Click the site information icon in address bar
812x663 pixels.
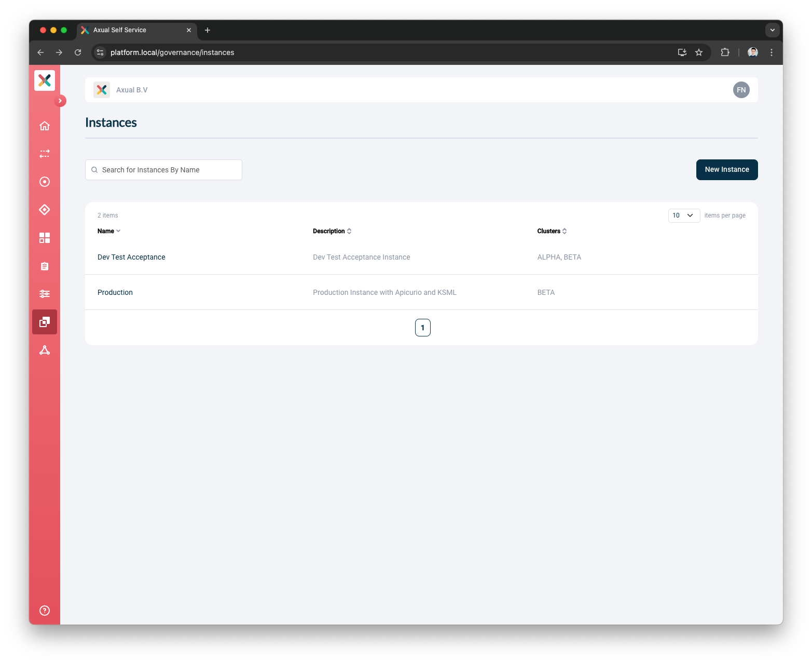point(100,52)
